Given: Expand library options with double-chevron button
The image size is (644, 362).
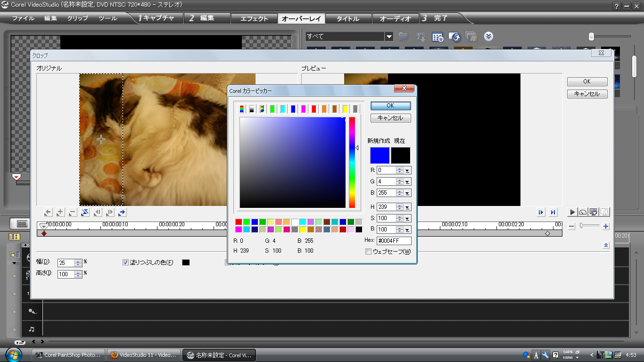Looking at the screenshot, I should pyautogui.click(x=488, y=36).
